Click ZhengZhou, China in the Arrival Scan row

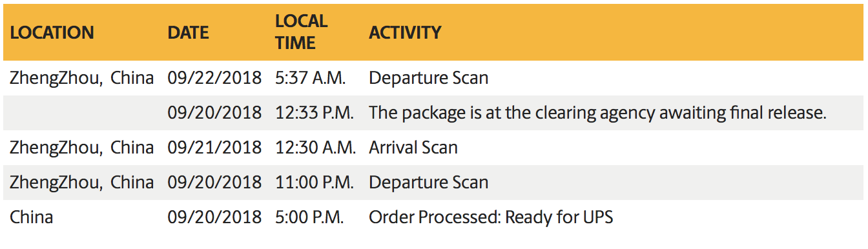(x=81, y=148)
